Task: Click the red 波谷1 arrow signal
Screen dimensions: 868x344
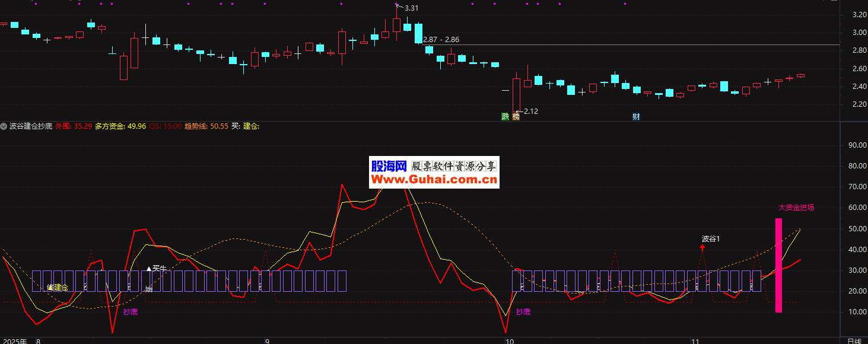Action: tap(702, 247)
